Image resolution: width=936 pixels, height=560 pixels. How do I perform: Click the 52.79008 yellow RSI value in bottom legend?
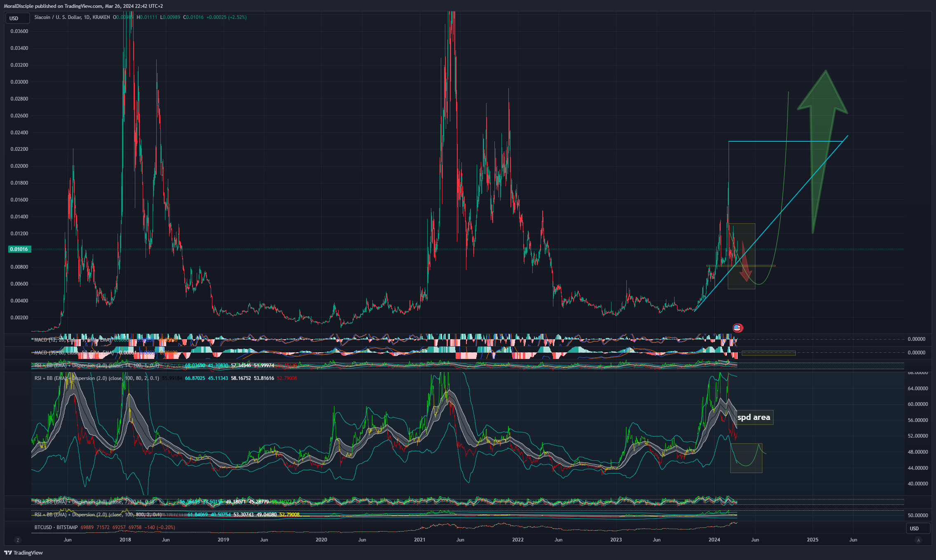coord(289,515)
